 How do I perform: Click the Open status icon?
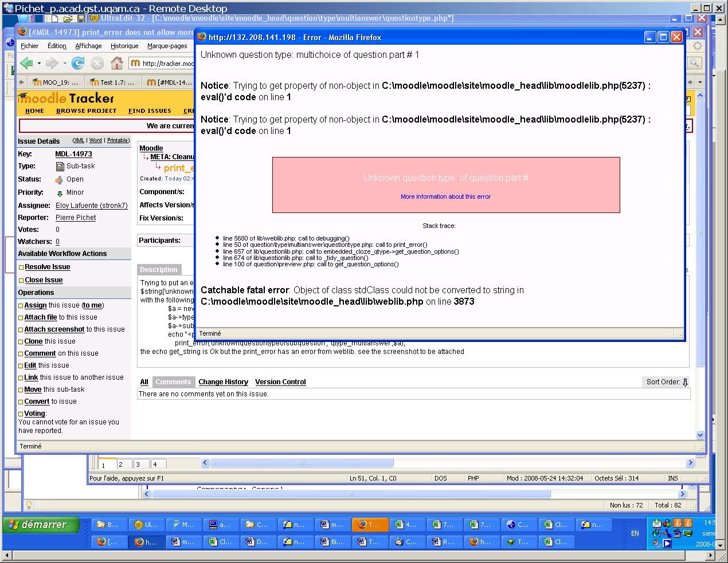tap(59, 179)
